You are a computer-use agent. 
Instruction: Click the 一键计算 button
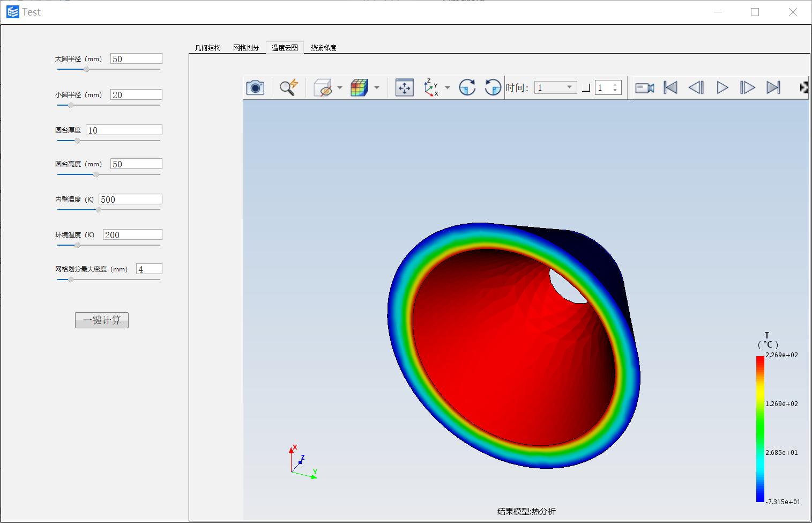point(102,320)
